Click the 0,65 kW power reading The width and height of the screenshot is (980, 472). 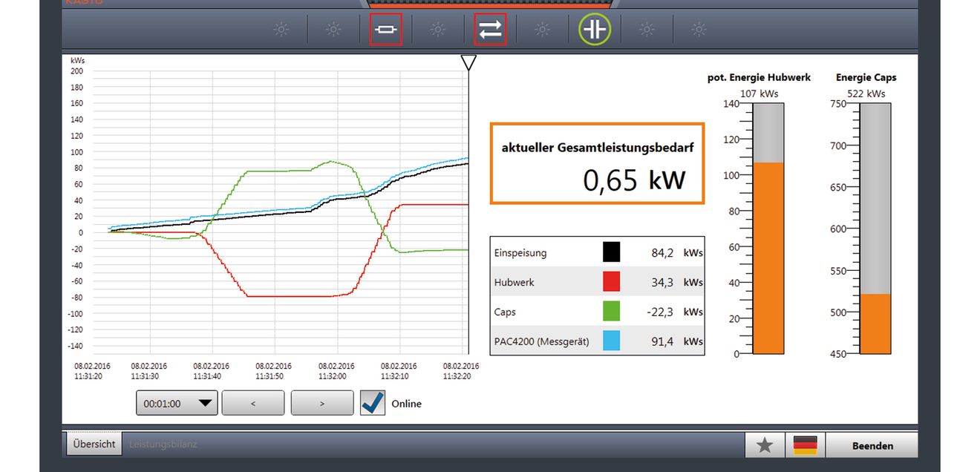click(x=634, y=180)
